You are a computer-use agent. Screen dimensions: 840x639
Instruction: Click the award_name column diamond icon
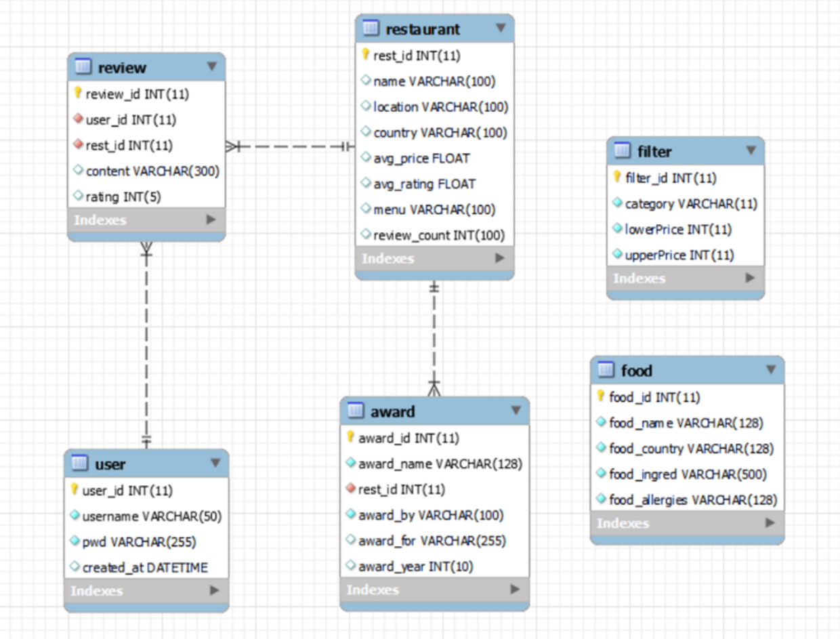(x=350, y=463)
